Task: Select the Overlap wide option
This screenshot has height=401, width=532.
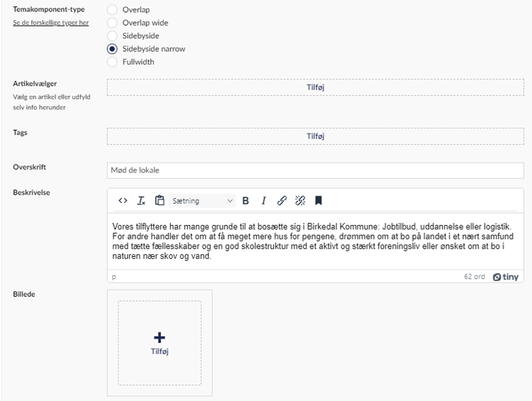Action: (x=111, y=23)
